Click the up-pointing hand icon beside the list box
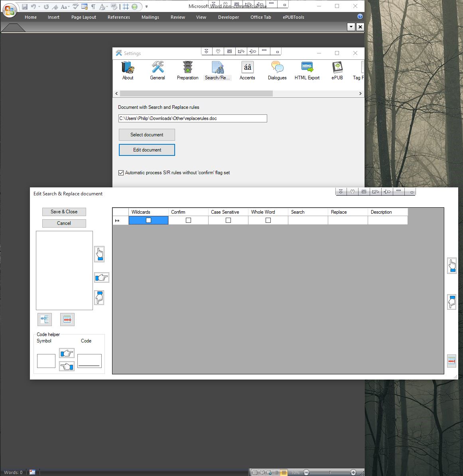The height and width of the screenshot is (476, 463). pos(99,254)
